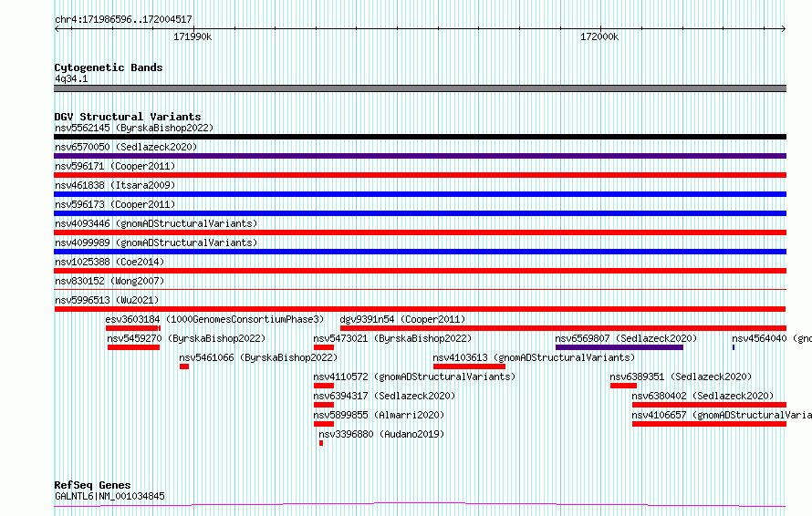Click the DGV Structural Variants track title
The width and height of the screenshot is (812, 516).
click(128, 117)
